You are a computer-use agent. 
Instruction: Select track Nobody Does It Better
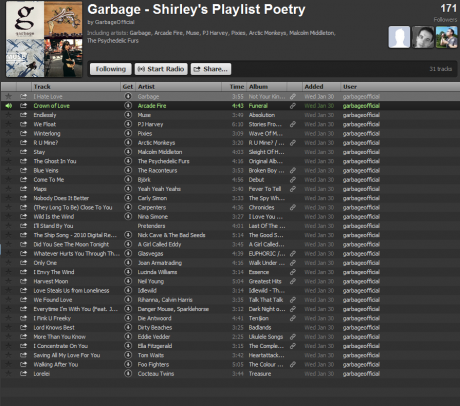click(61, 198)
